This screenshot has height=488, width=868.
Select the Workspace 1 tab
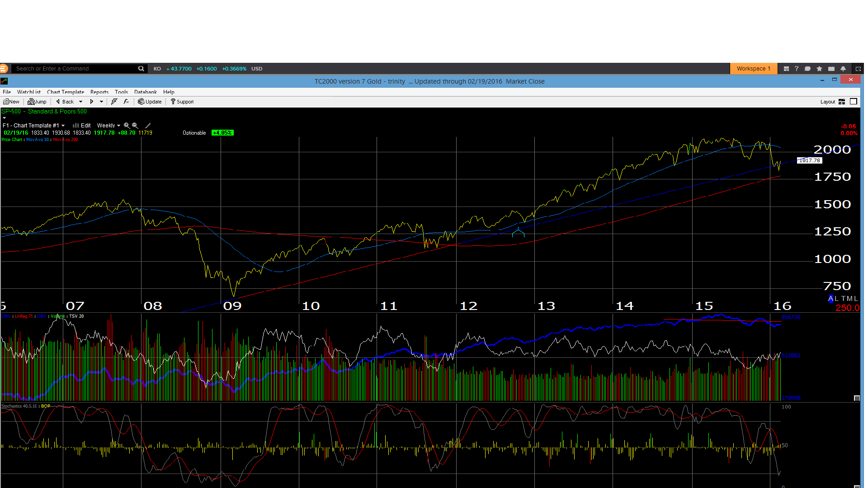coord(753,69)
